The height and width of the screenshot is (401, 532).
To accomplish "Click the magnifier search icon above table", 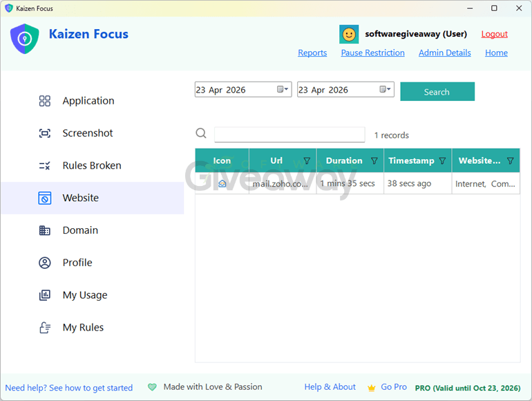I will (201, 133).
